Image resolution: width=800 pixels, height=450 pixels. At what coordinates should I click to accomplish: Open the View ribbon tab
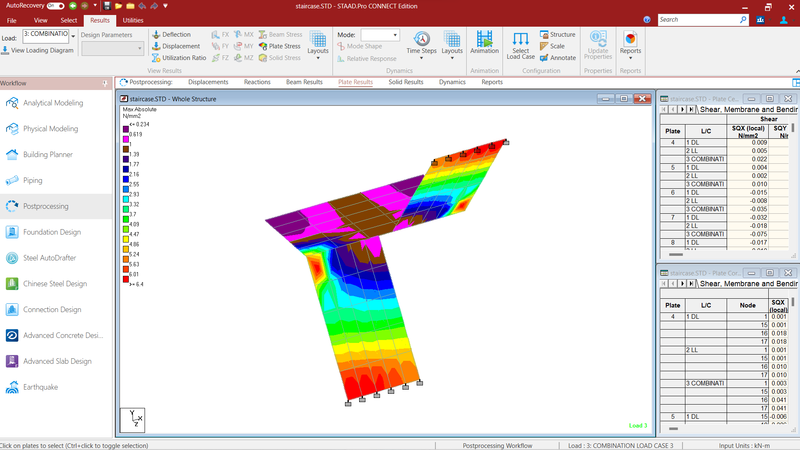40,20
